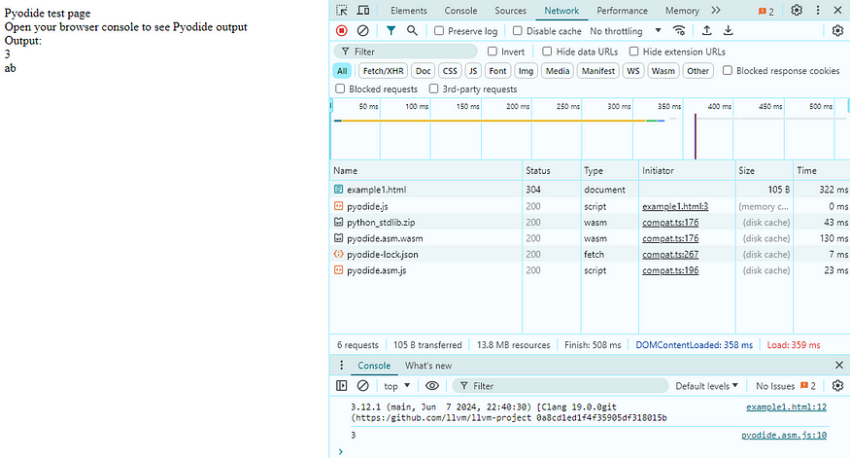
Task: Select the Fetch/XHR filter chip
Action: point(383,70)
